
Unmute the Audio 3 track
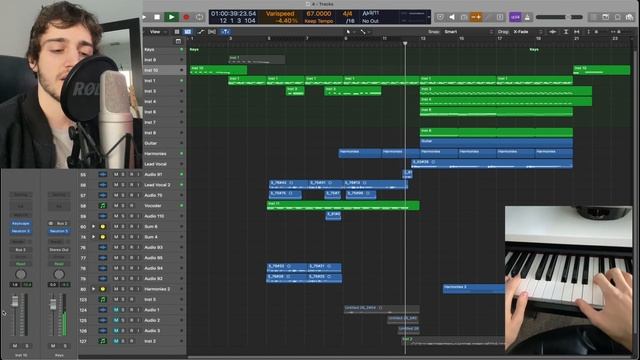[x=116, y=331]
